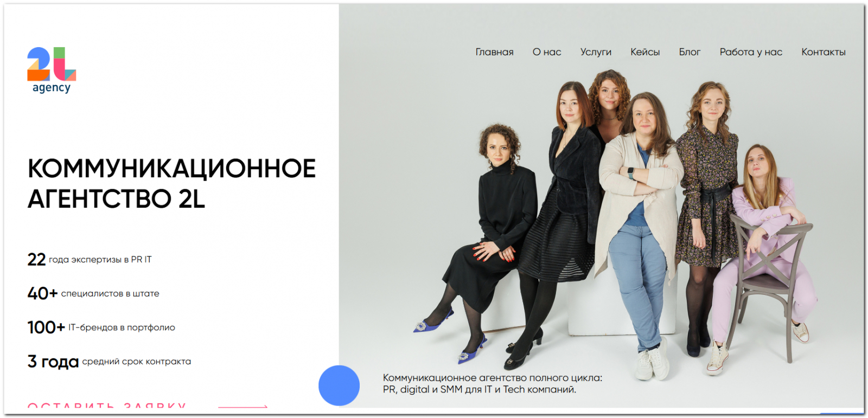Select Кейсы in the navigation
Image resolution: width=868 pixels, height=418 pixels.
point(645,52)
